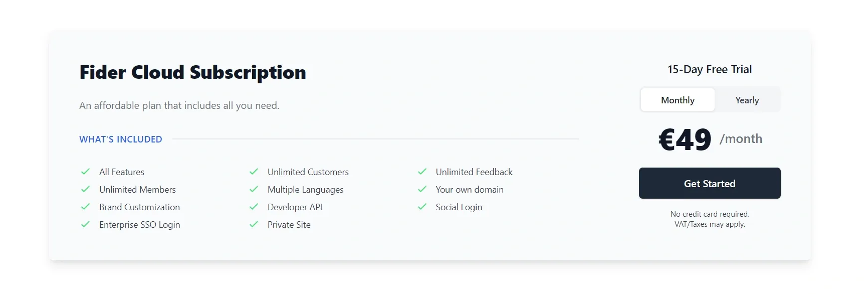Click the checkmark beside Unlimited Feedback

421,172
